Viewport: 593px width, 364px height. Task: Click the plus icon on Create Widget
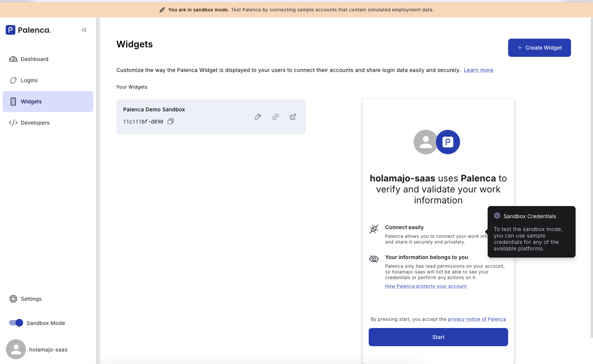coord(520,48)
